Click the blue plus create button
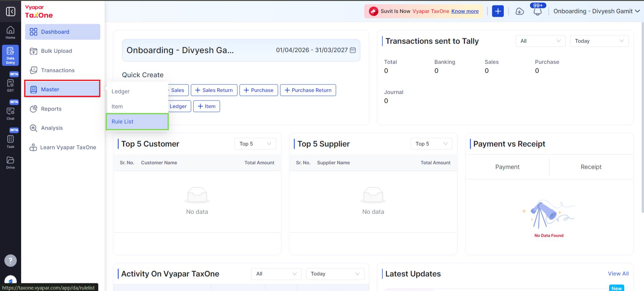 (x=498, y=11)
